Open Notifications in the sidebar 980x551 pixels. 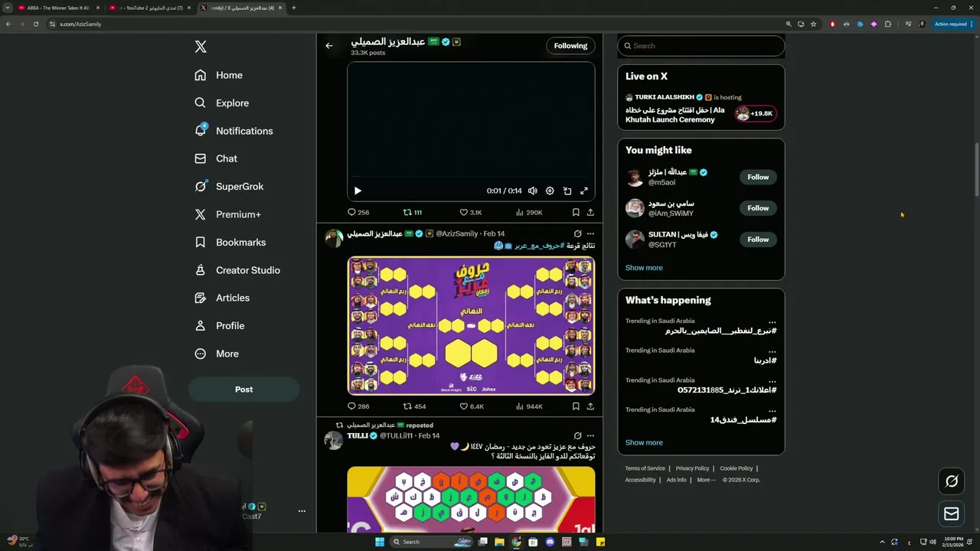click(x=233, y=131)
